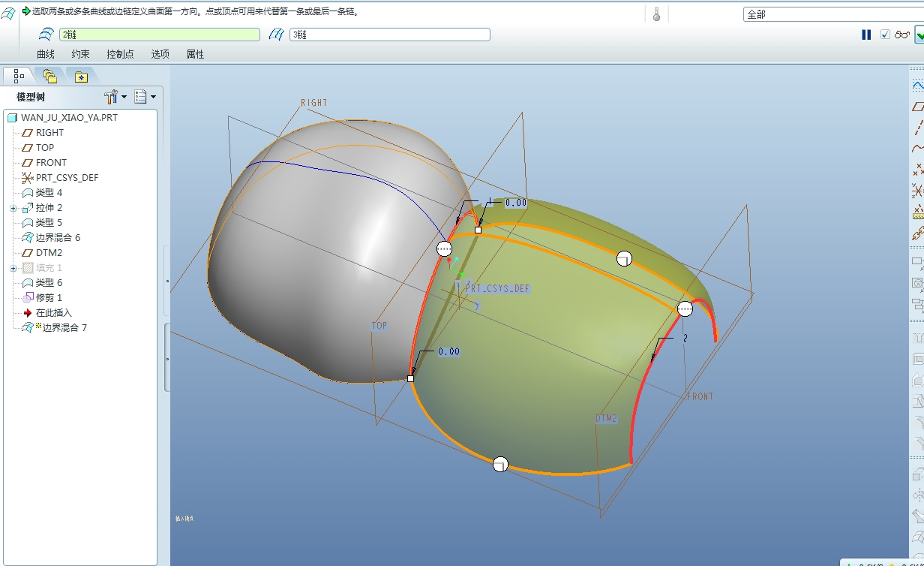Open the 约束 panel tab
The height and width of the screenshot is (566, 924).
pos(80,54)
